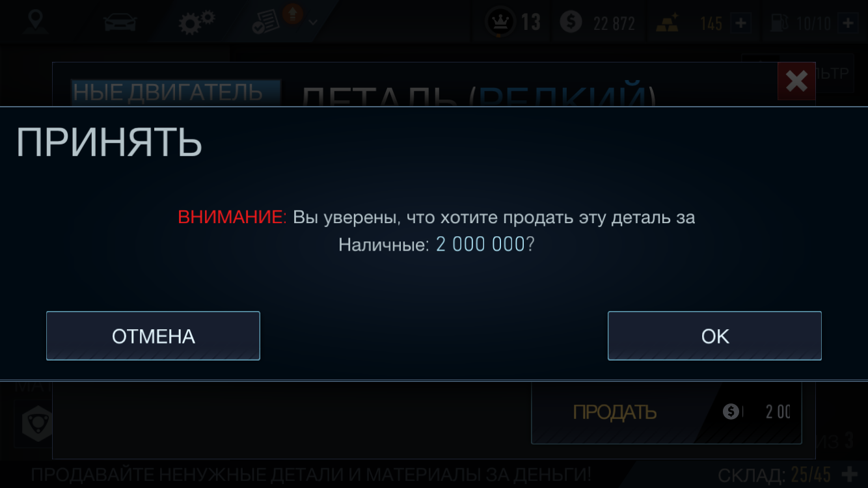The image size is (868, 488).
Task: Tap the crown level 13 badge
Action: [513, 23]
